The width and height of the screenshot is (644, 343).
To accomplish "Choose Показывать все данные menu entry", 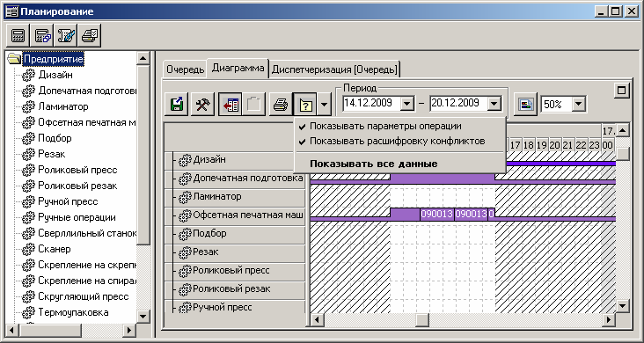I will 373,164.
